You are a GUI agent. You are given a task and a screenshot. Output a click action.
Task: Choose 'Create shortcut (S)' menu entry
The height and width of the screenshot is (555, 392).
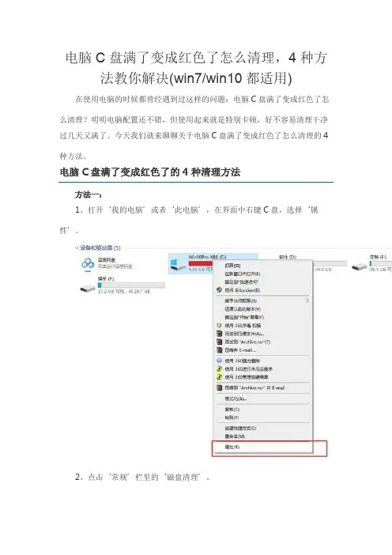pyautogui.click(x=262, y=428)
